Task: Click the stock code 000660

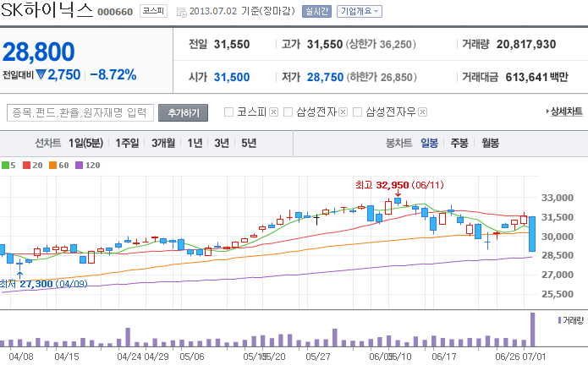Action: [x=115, y=12]
